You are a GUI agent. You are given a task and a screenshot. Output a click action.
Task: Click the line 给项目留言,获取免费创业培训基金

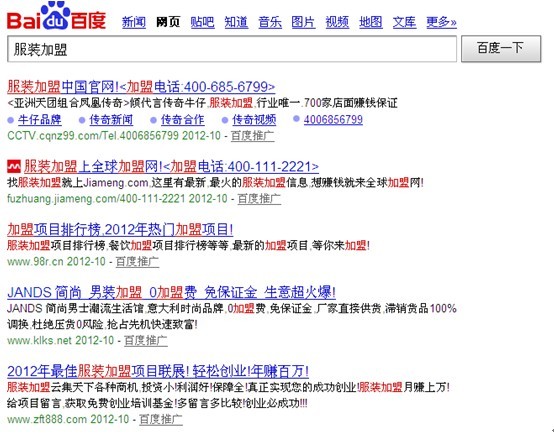tap(158, 403)
